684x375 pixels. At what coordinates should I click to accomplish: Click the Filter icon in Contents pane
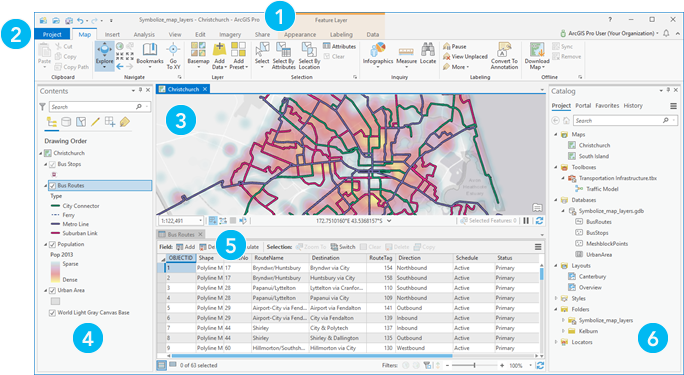[42, 106]
